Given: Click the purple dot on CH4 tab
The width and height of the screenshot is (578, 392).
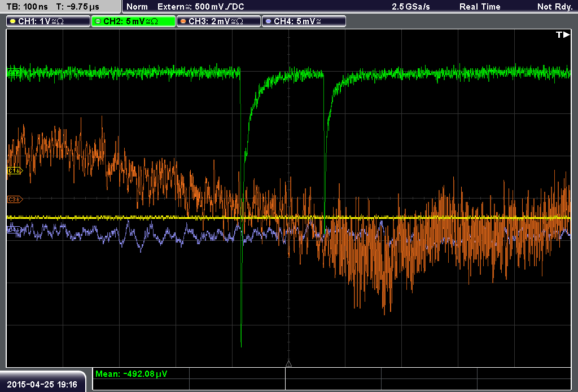Looking at the screenshot, I should 268,21.
